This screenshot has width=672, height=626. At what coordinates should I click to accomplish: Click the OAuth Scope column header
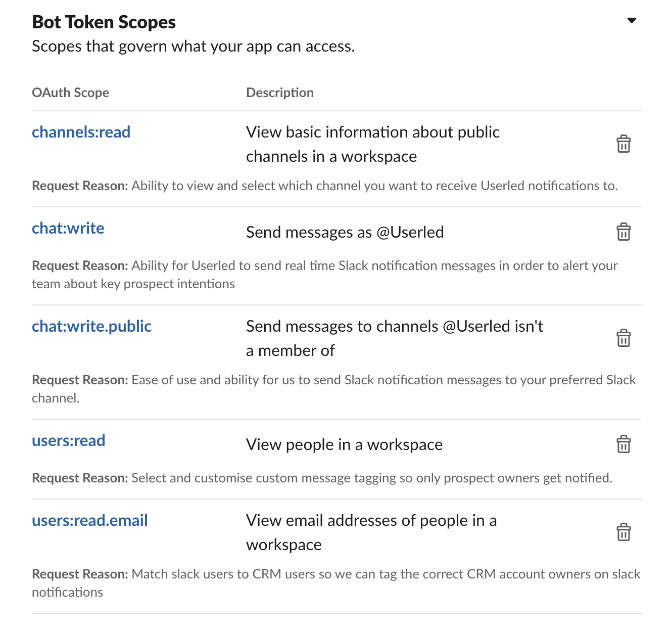70,93
